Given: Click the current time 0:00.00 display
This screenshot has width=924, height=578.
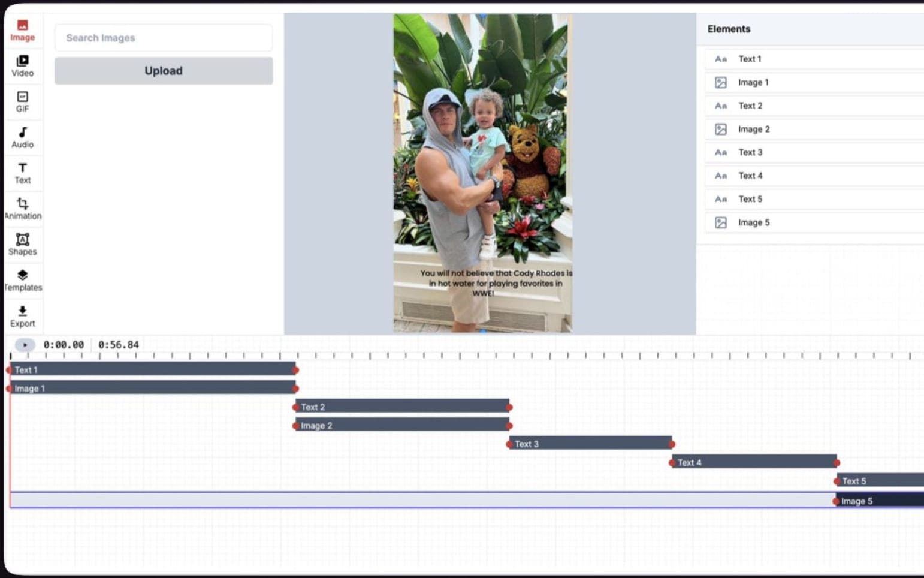Looking at the screenshot, I should [x=64, y=345].
